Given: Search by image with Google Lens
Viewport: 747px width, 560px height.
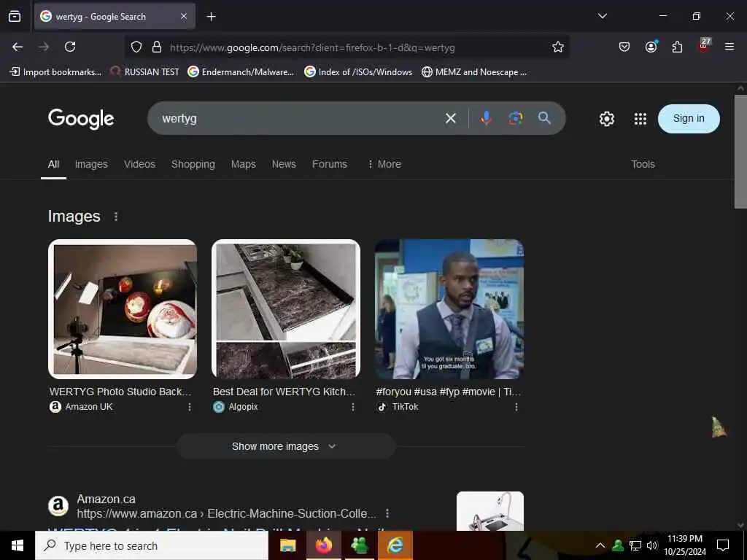Looking at the screenshot, I should 516,118.
